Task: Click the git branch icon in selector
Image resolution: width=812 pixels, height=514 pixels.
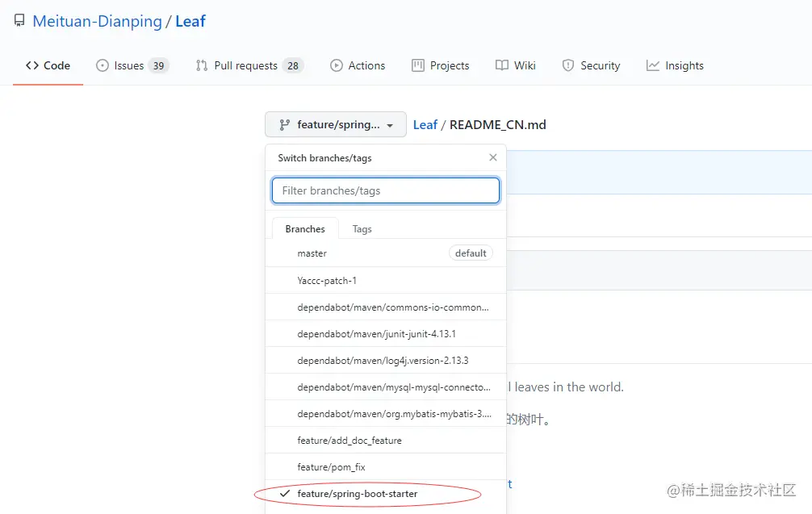Action: click(285, 125)
